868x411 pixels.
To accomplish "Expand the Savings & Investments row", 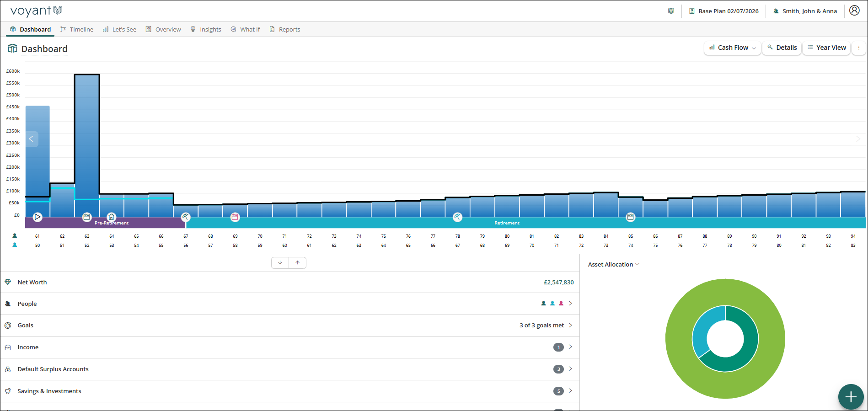I will [x=290, y=391].
